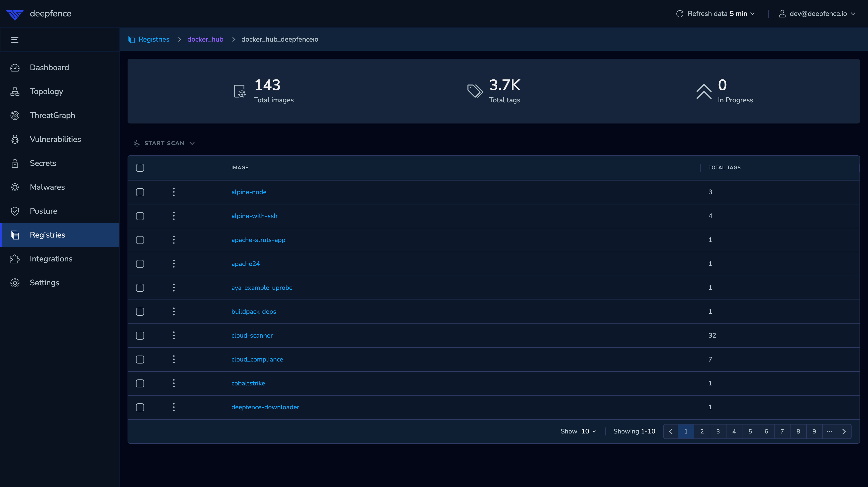Viewport: 868px width, 487px height.
Task: Click the Refresh data circular arrow icon
Action: tap(680, 13)
